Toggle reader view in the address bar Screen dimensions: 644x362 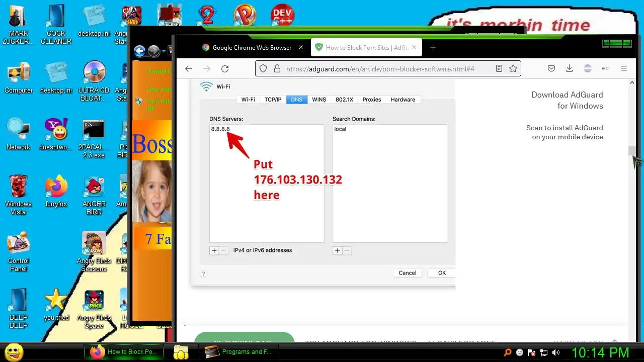pyautogui.click(x=499, y=69)
